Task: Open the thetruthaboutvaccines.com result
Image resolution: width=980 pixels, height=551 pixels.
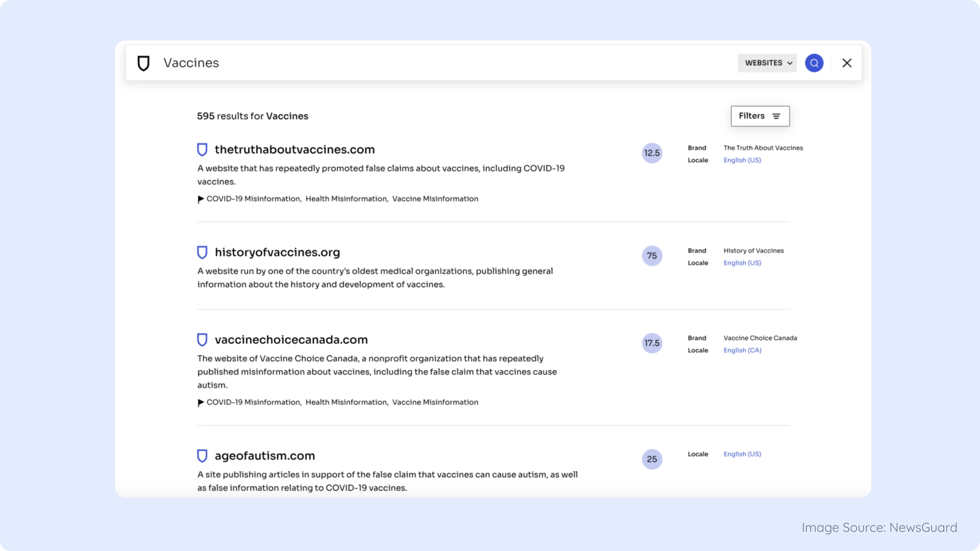Action: [x=294, y=150]
